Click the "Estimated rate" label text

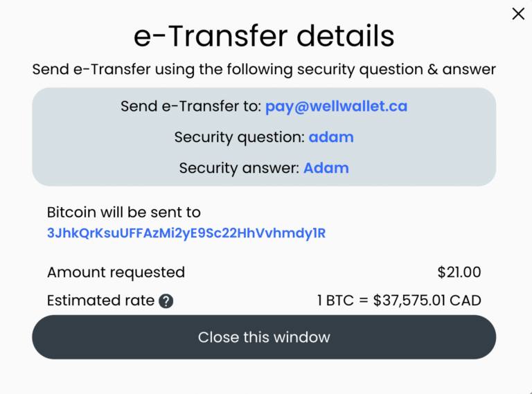[x=100, y=301]
